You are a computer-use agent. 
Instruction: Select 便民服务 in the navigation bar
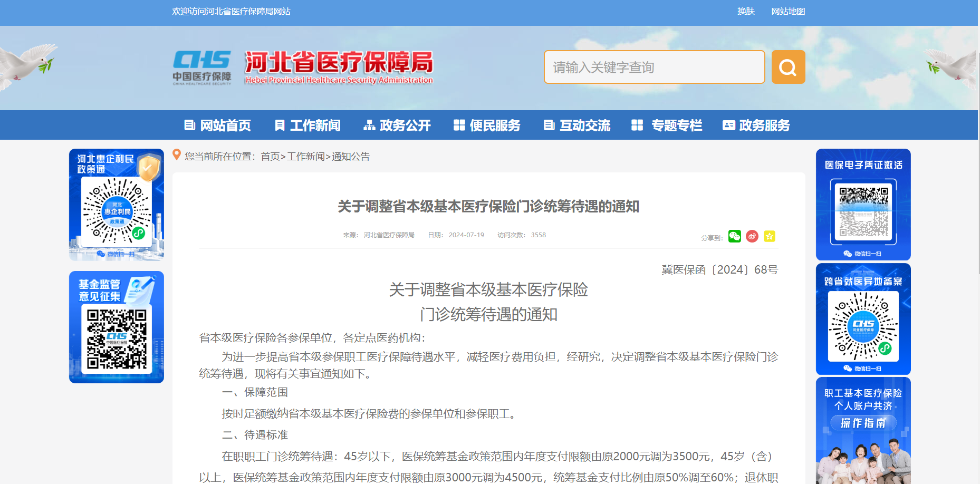pyautogui.click(x=487, y=125)
